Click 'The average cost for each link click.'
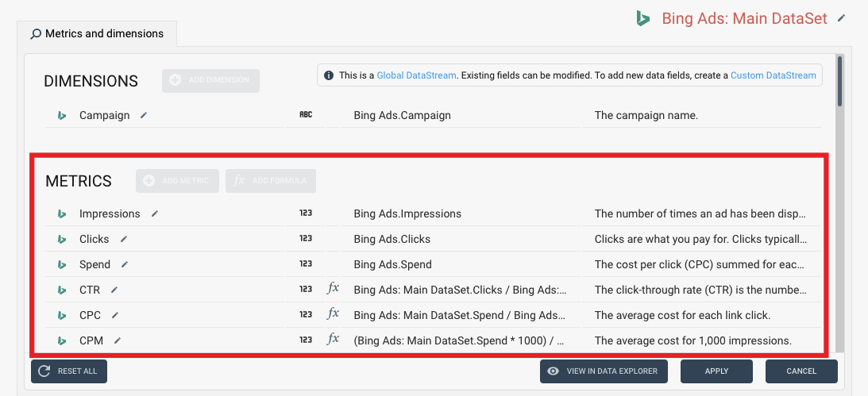This screenshot has width=868, height=396. pos(682,315)
